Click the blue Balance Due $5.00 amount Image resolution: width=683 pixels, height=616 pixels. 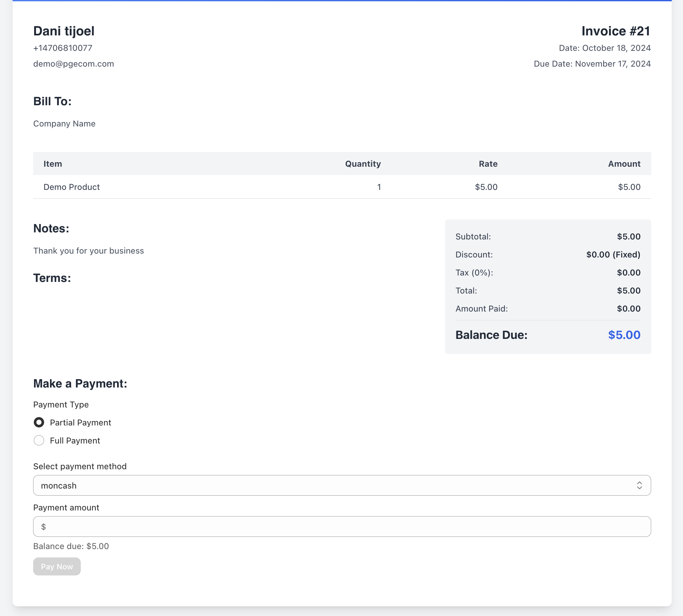pos(624,335)
